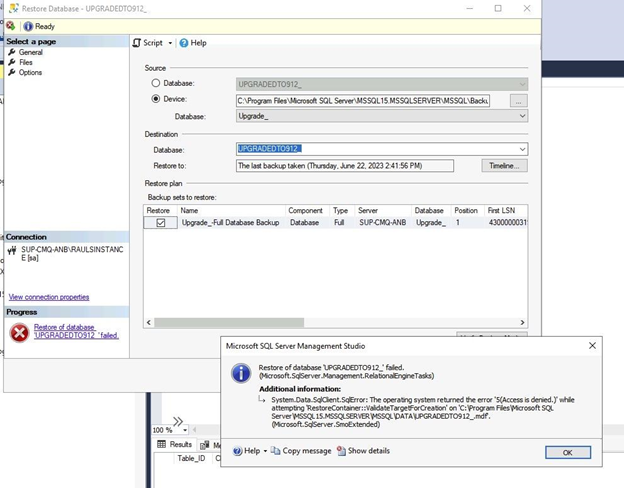The height and width of the screenshot is (488, 624).
Task: Click the red error icon under Progress
Action: coord(18,333)
